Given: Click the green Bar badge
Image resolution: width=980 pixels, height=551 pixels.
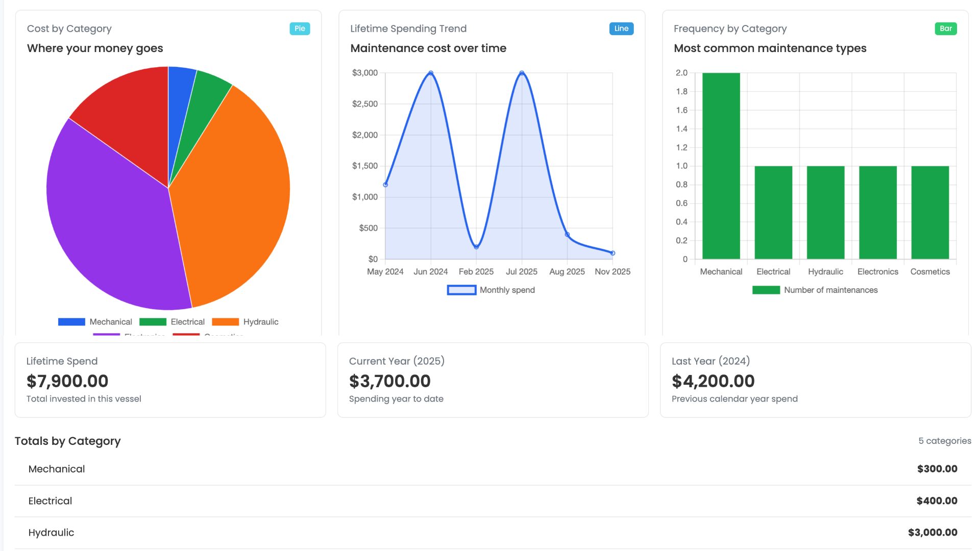Looking at the screenshot, I should pyautogui.click(x=945, y=29).
